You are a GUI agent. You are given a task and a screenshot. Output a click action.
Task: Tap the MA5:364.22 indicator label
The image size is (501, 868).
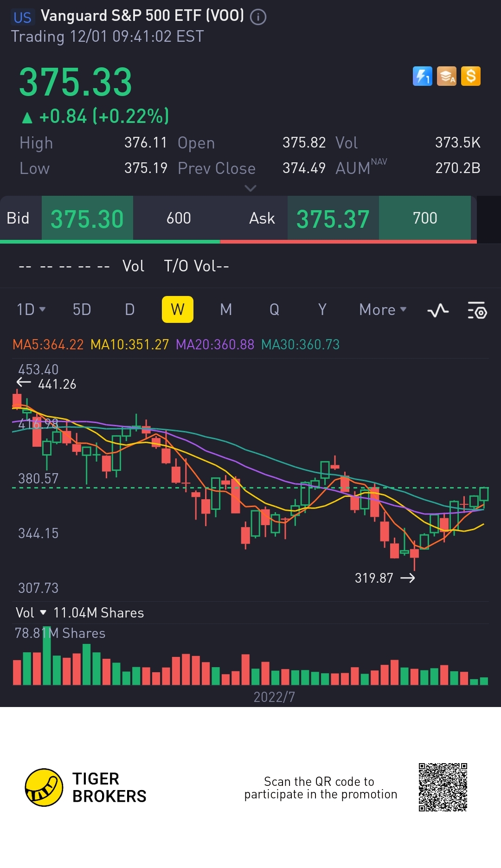tap(48, 344)
